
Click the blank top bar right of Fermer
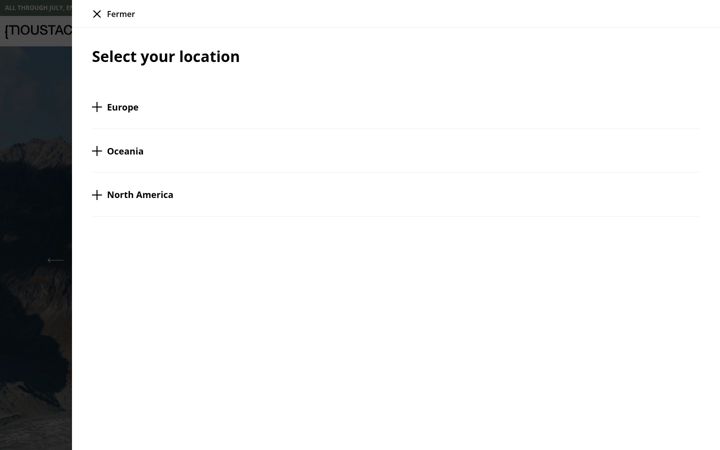coord(427,14)
